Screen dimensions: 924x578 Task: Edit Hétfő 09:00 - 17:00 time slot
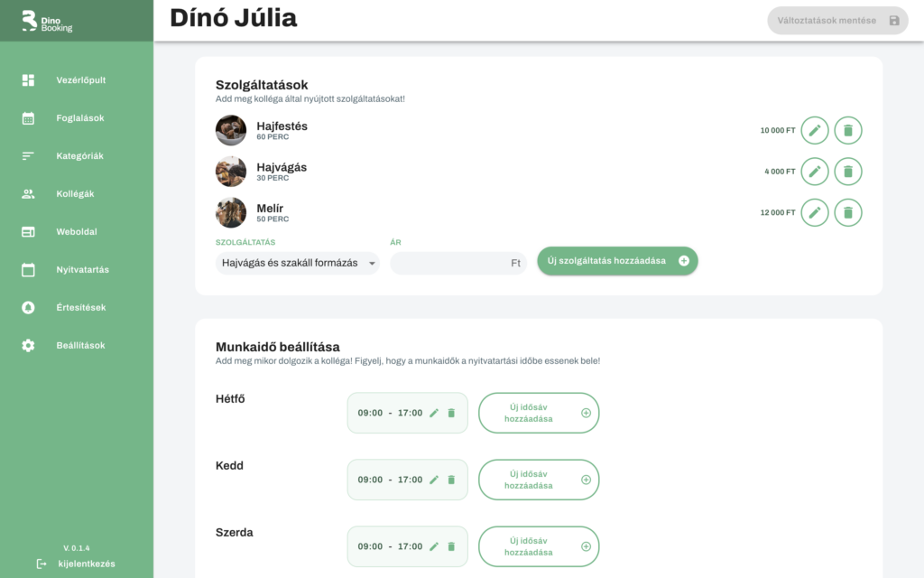point(434,413)
